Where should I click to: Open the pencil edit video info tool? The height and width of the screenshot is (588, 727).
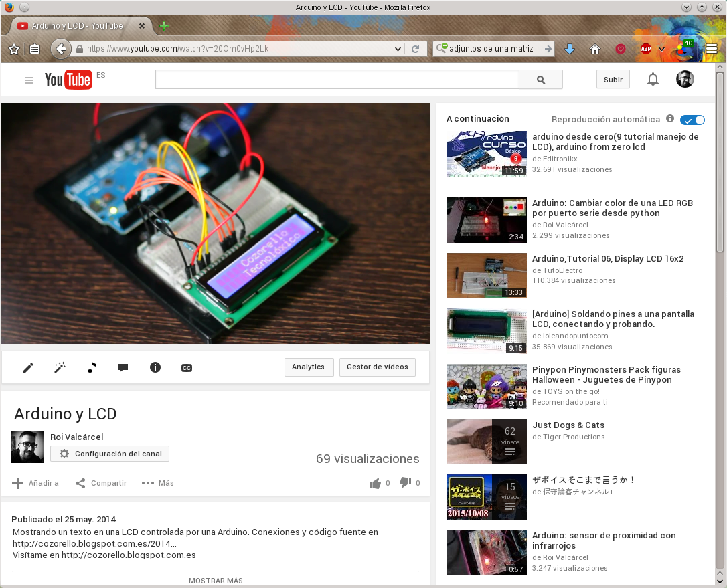28,368
